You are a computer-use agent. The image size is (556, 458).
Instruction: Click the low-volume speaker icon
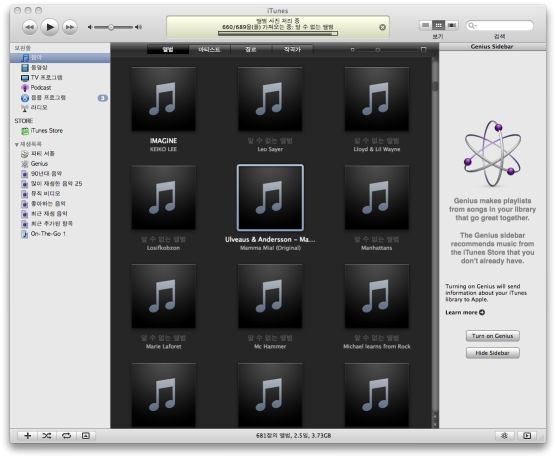click(x=90, y=27)
